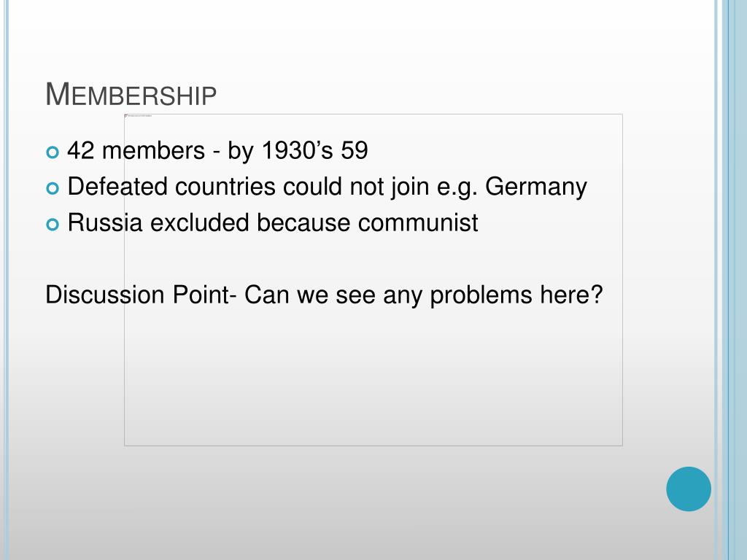
Task: Click the bullet marker before 'Defeated countries'
Action: point(53,189)
